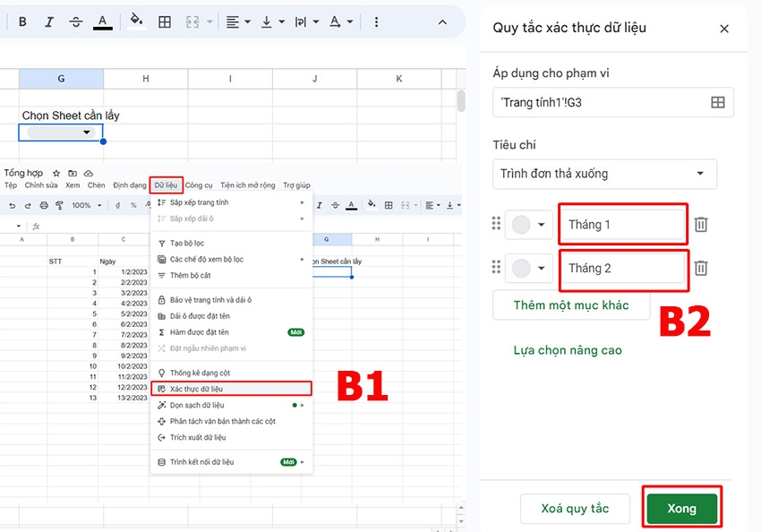
Task: Open the color chip next to "Tháng 2"
Action: point(527,268)
